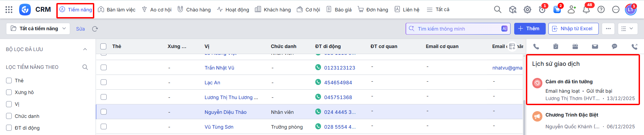Image resolution: width=644 pixels, height=135 pixels.
Task: Tick the Xưng hô filter checkbox
Action: [9, 92]
